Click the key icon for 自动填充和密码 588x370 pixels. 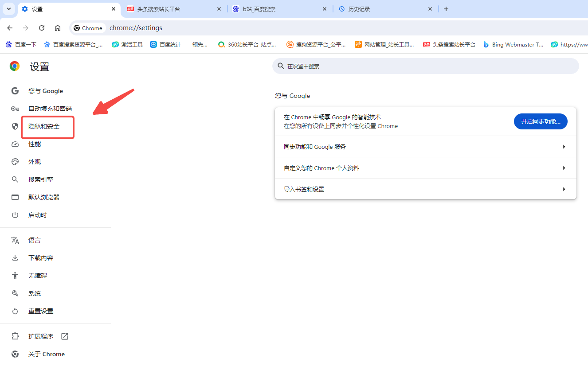point(15,109)
